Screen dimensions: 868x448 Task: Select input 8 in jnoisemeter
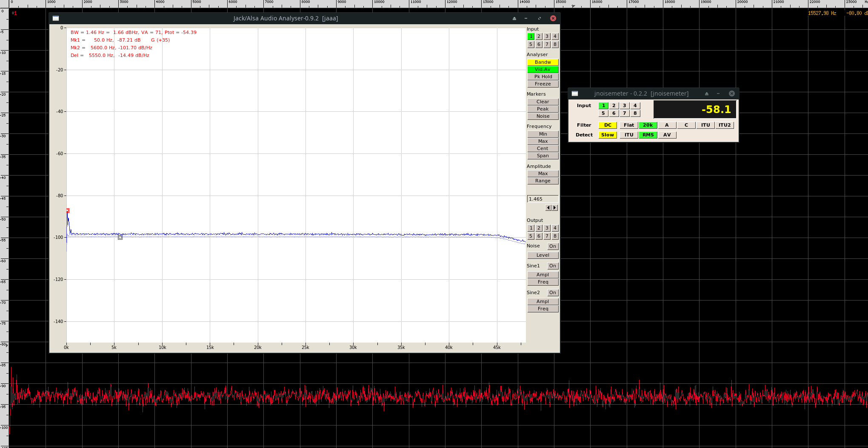pos(635,113)
